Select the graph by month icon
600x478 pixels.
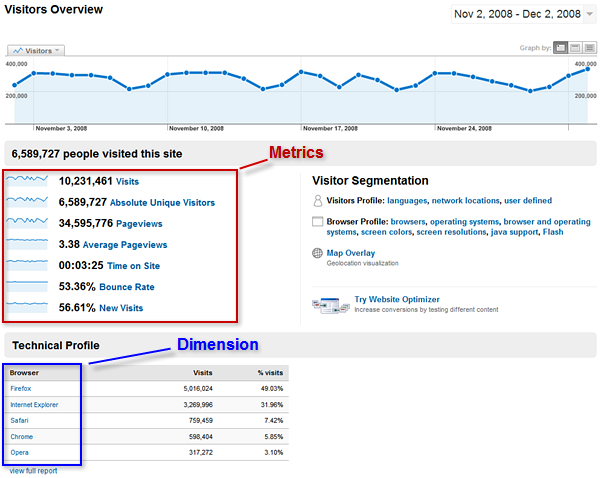pos(590,48)
